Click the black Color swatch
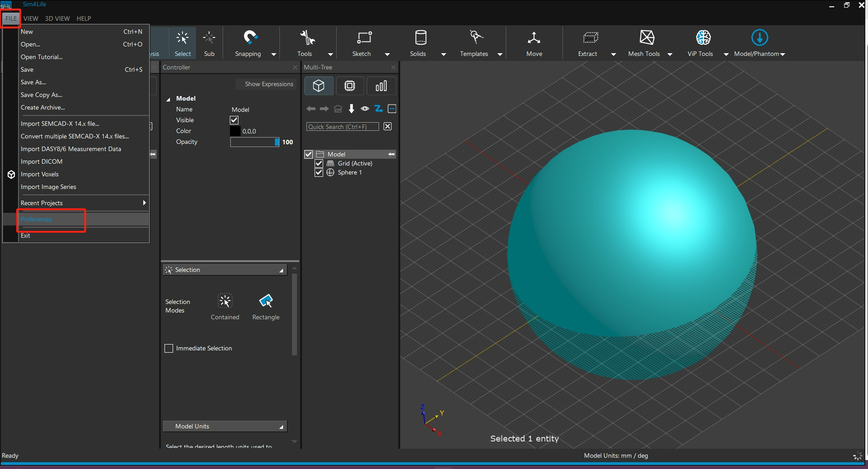Screen dimensions: 868x469 pyautogui.click(x=235, y=131)
